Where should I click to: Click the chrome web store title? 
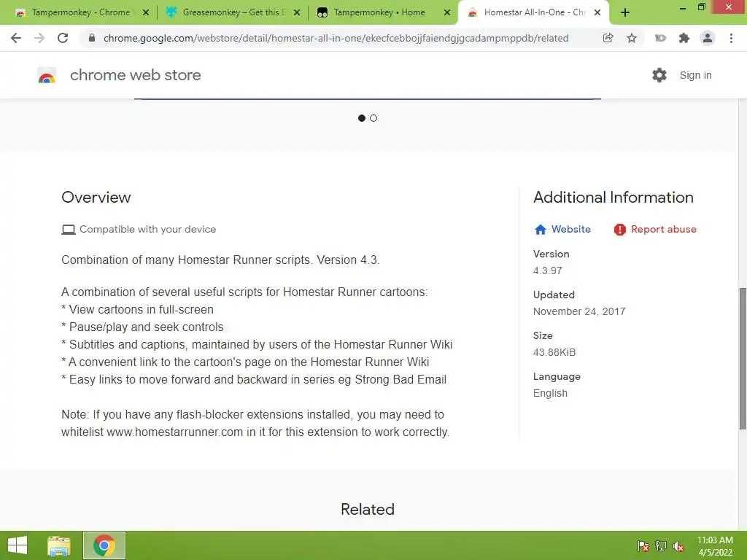click(135, 75)
